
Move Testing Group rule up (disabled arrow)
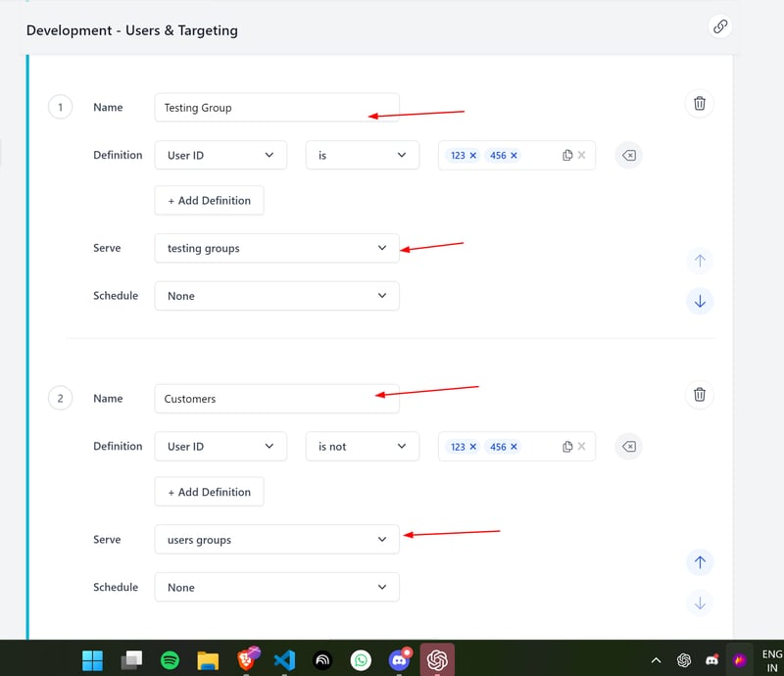700,261
